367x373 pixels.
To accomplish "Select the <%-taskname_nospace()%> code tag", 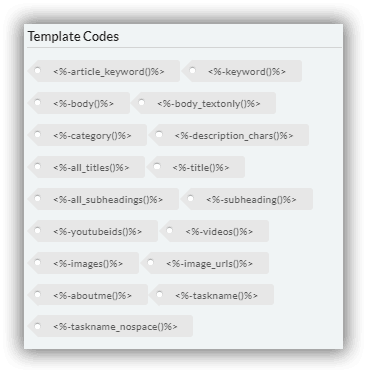I will coord(110,326).
